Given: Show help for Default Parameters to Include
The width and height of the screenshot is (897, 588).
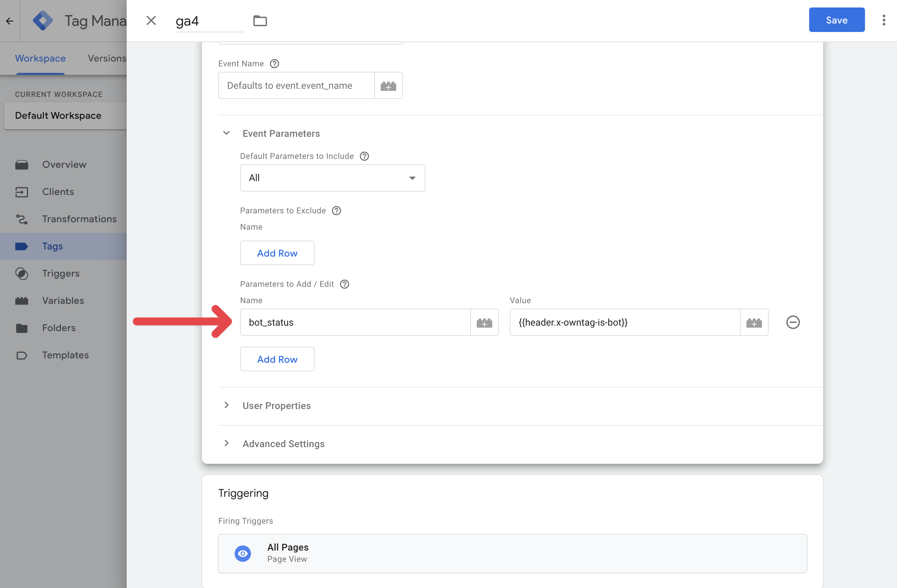Looking at the screenshot, I should tap(364, 156).
